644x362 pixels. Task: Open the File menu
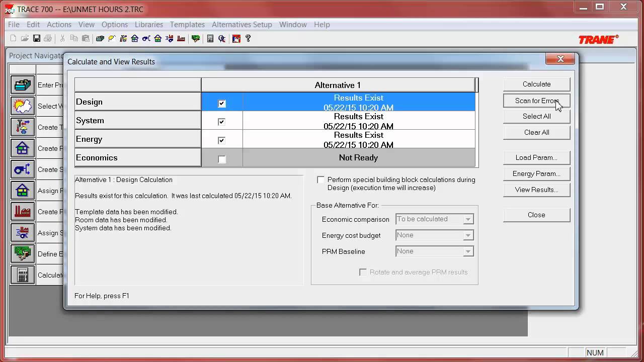coord(14,24)
